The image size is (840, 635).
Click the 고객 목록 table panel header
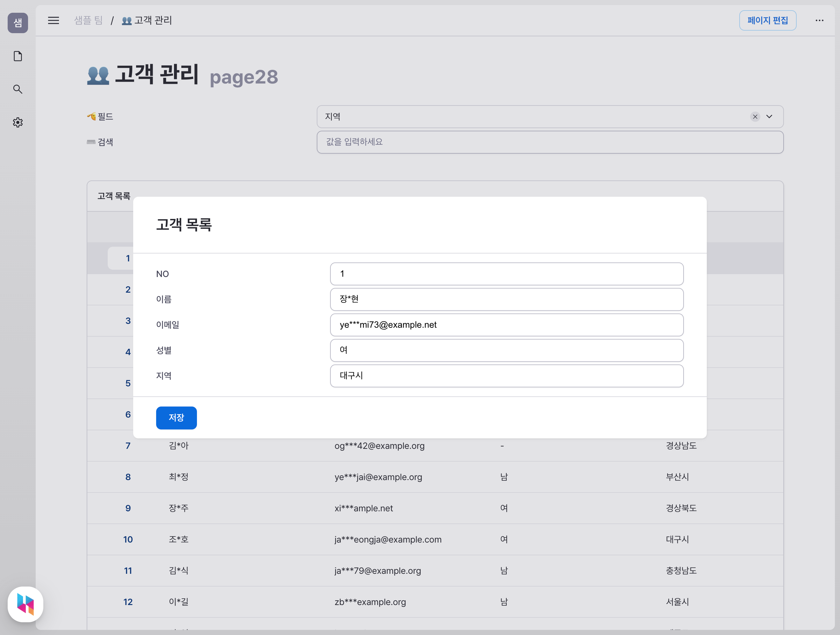[x=113, y=196]
